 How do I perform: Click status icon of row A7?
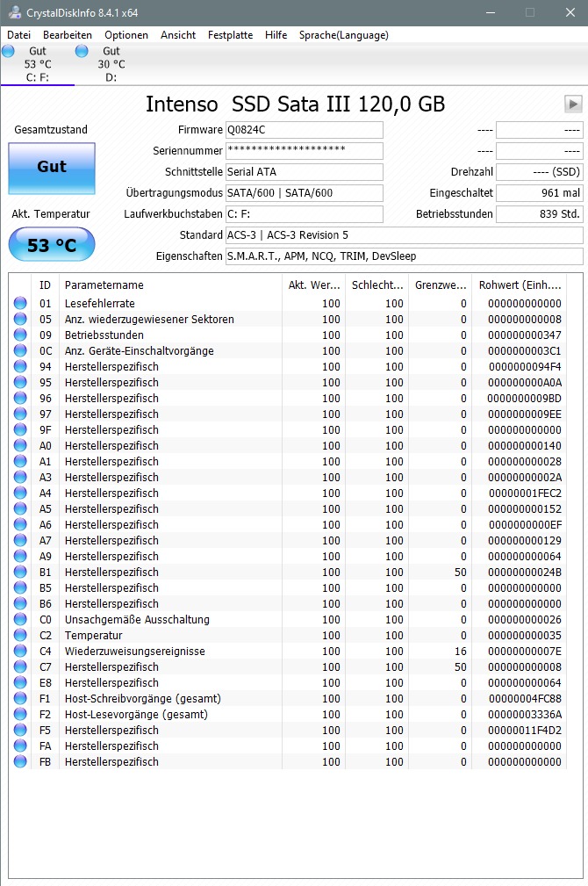coord(20,540)
